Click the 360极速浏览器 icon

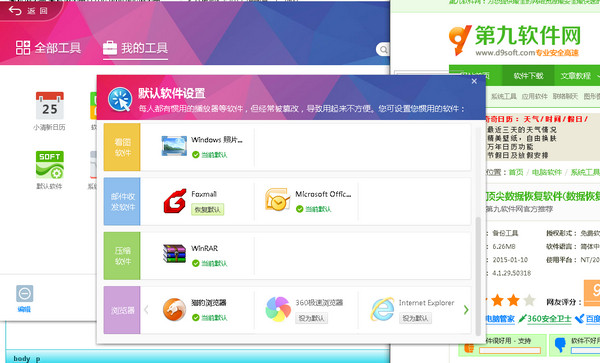278,309
